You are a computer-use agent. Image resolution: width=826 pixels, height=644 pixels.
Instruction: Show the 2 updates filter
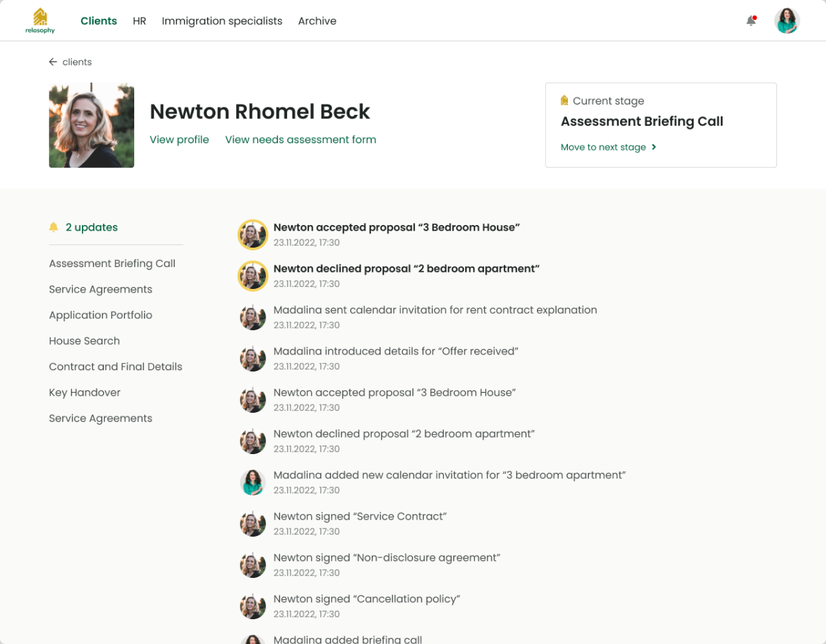tap(92, 227)
